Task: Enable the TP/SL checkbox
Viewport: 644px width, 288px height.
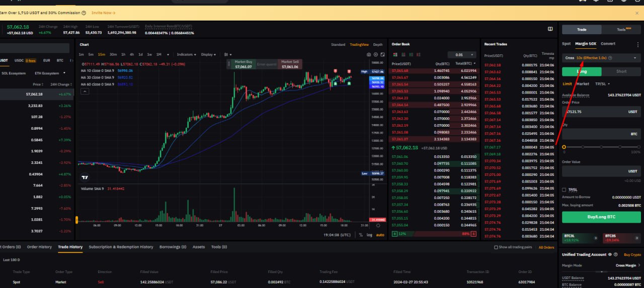Action: pos(565,189)
